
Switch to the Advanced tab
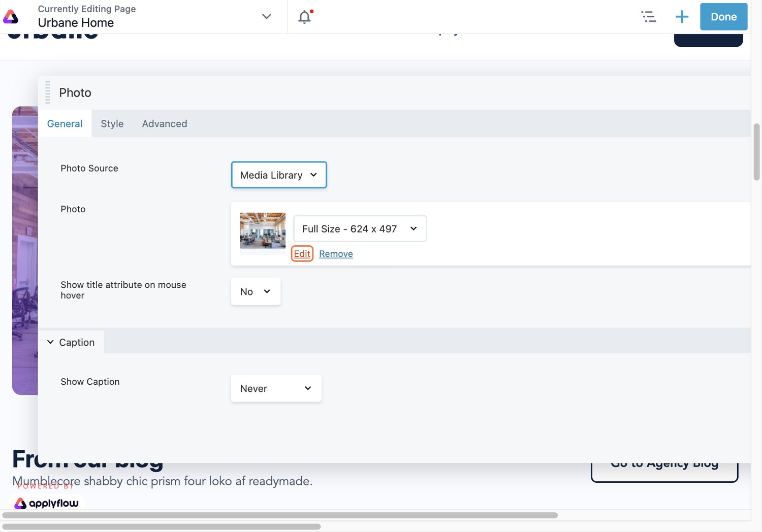(165, 123)
